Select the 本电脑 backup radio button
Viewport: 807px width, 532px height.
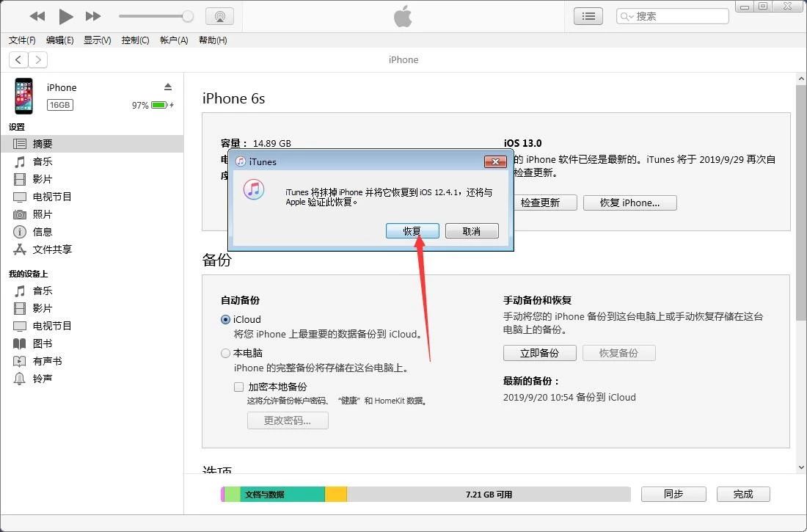(225, 353)
